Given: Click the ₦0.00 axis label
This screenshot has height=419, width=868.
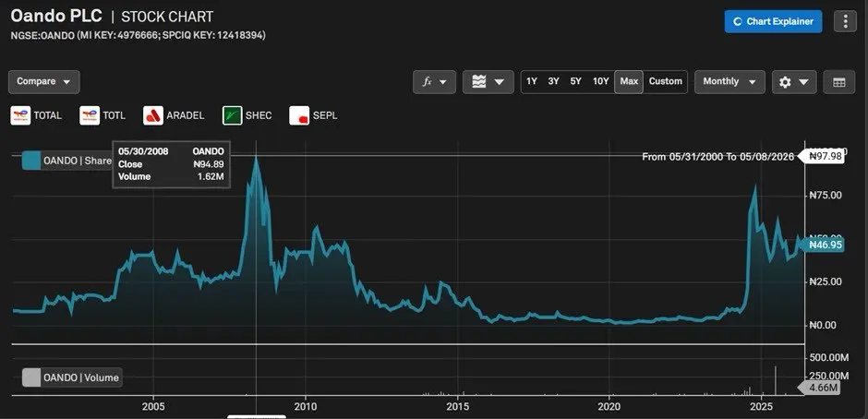Looking at the screenshot, I should point(823,325).
